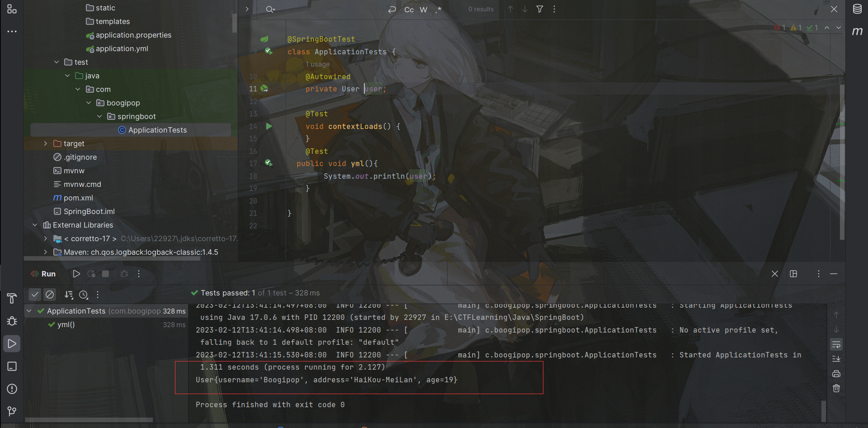This screenshot has width=868, height=428.
Task: Run the yml test gutter icon
Action: coord(269,163)
